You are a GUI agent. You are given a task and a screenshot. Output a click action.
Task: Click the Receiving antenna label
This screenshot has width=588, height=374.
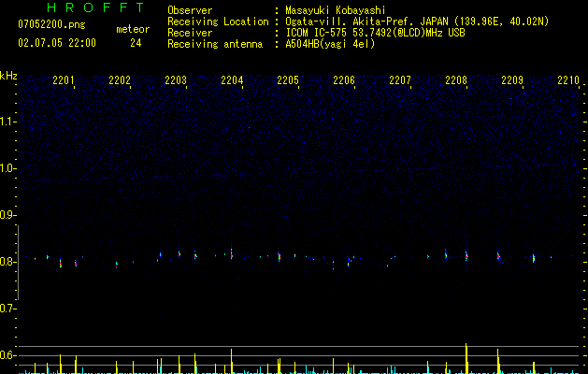coord(215,44)
